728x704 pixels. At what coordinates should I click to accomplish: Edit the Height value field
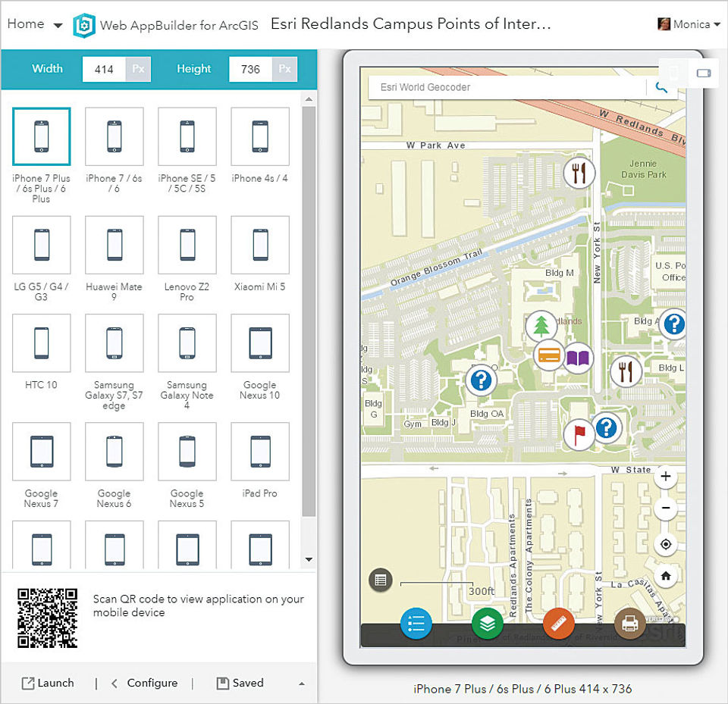click(x=250, y=69)
